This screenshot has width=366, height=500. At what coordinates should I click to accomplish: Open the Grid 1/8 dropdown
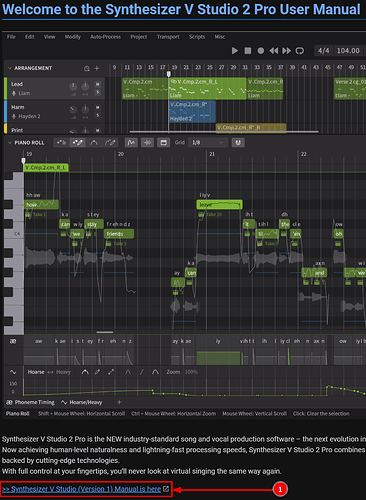(x=208, y=143)
